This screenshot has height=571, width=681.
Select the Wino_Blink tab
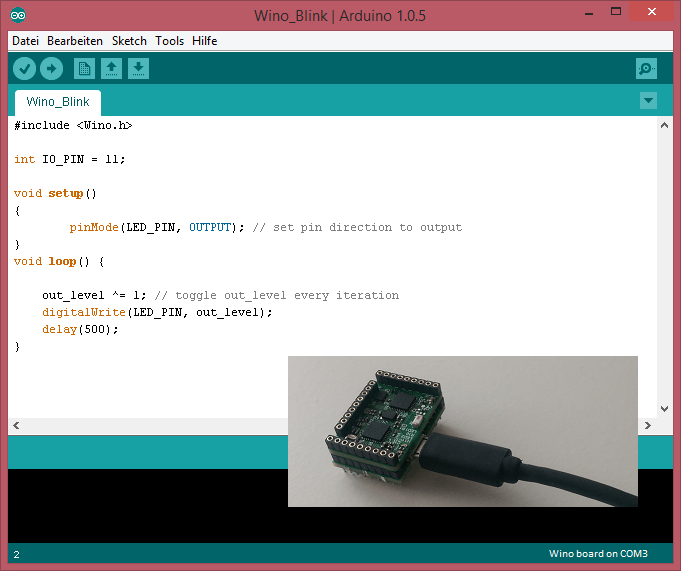[x=58, y=102]
